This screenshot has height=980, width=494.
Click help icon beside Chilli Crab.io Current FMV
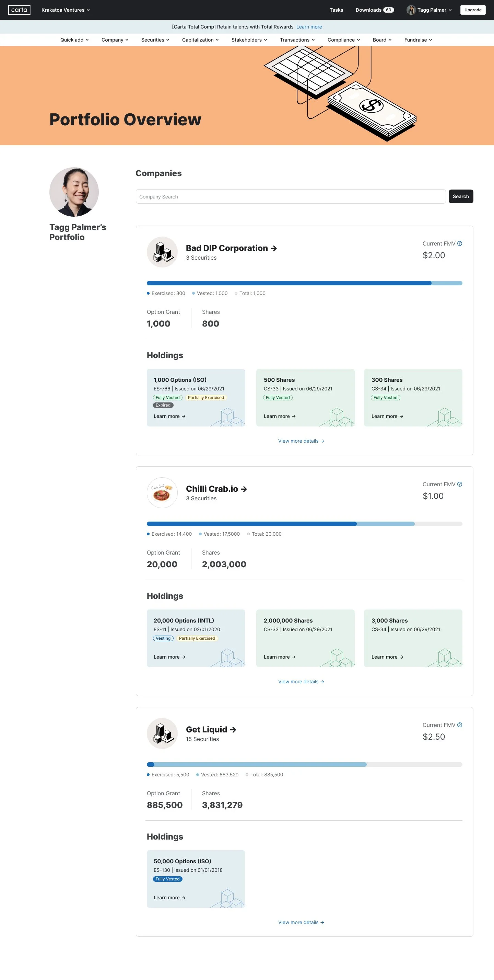pos(459,484)
